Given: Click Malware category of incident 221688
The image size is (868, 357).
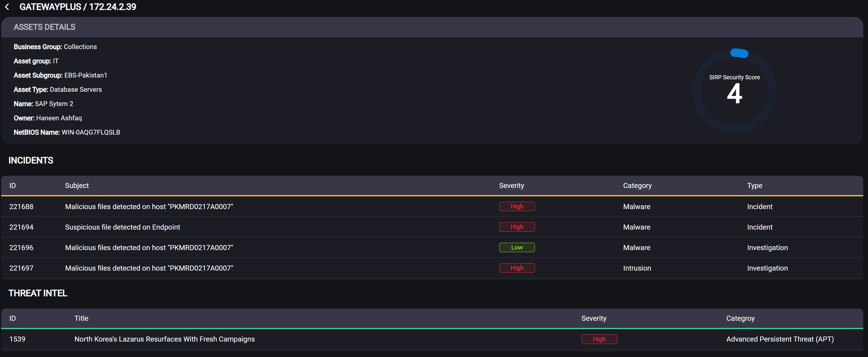Looking at the screenshot, I should click(x=637, y=207).
